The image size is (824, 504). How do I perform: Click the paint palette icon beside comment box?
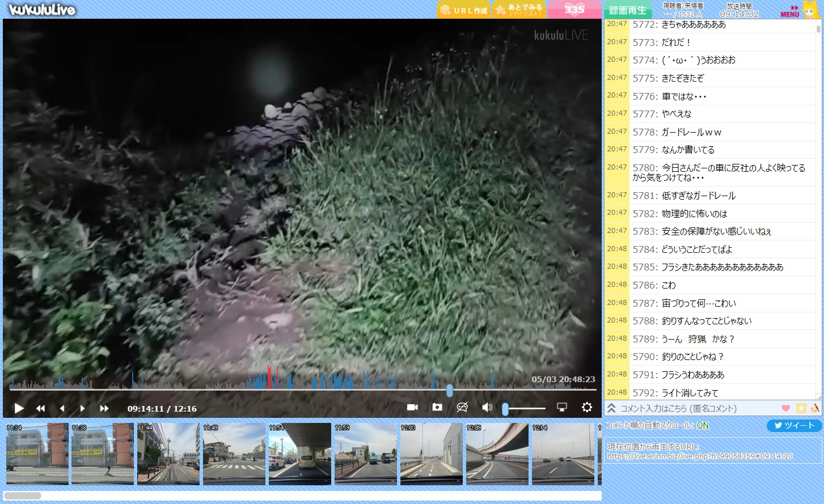pyautogui.click(x=815, y=408)
